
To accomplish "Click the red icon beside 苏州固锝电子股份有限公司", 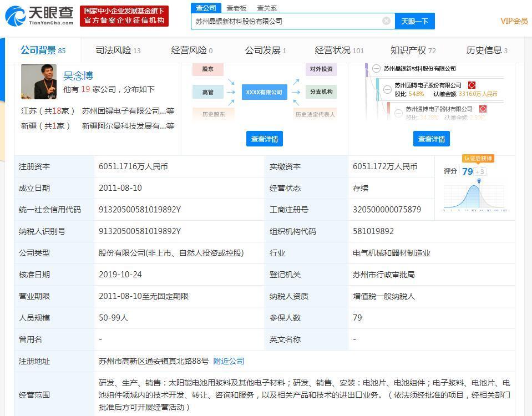I will (472, 85).
